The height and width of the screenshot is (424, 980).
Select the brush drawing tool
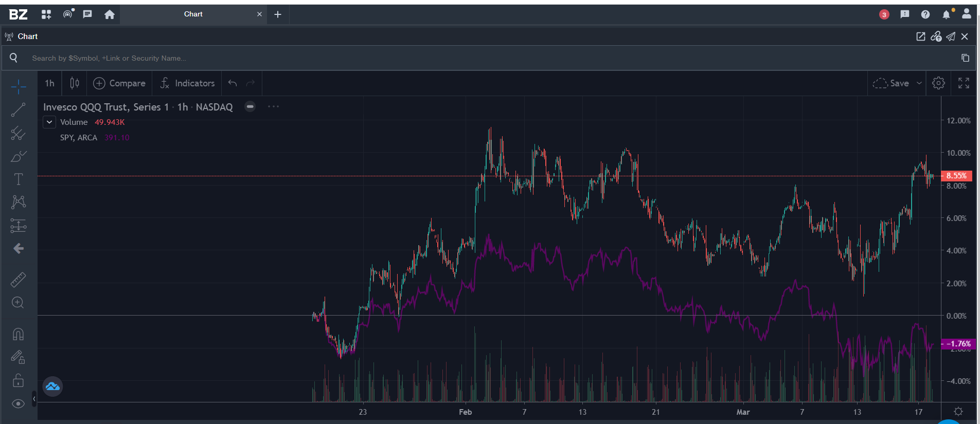(19, 156)
